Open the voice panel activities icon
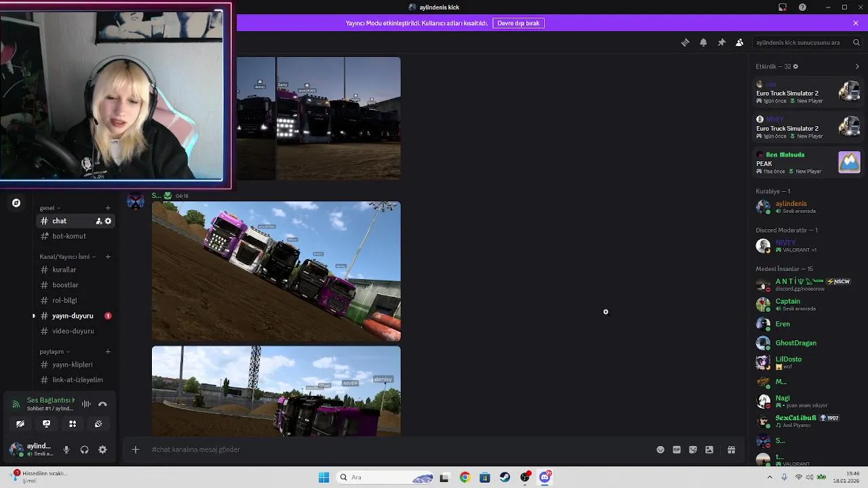 pos(73,424)
